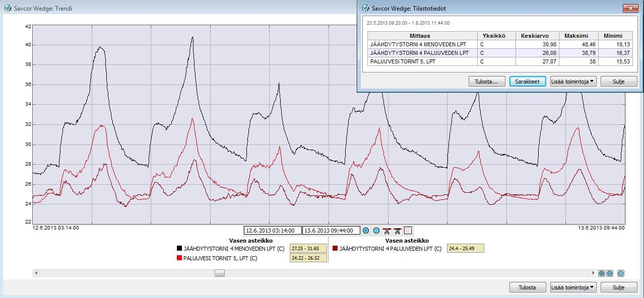
Task: Click the right arrow of the trend scrollbar
Action: tap(593, 273)
